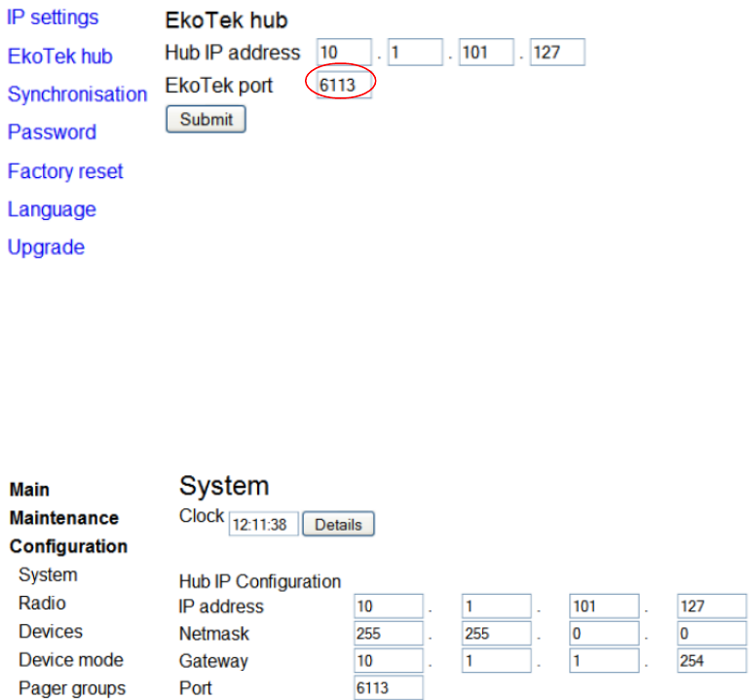
Task: Click Hub IP address third octet field 101
Action: point(486,52)
